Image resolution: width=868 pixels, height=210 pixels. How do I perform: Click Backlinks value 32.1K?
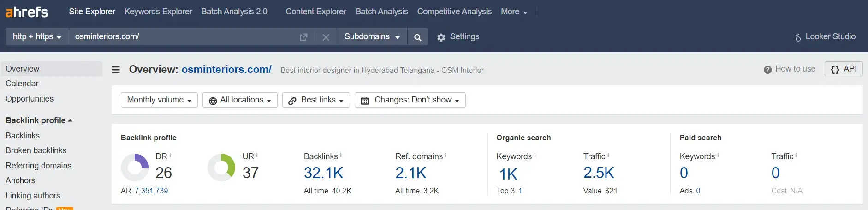(x=324, y=173)
